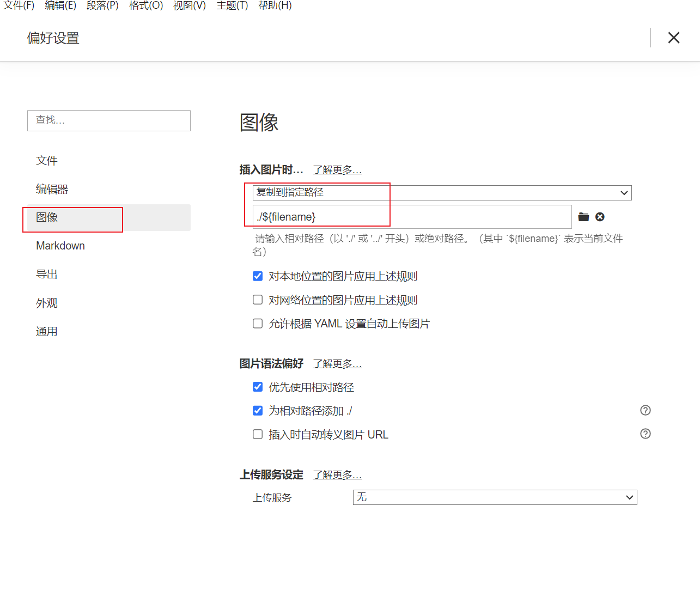
Task: Close the 偏好设置 preferences panel
Action: coord(674,38)
